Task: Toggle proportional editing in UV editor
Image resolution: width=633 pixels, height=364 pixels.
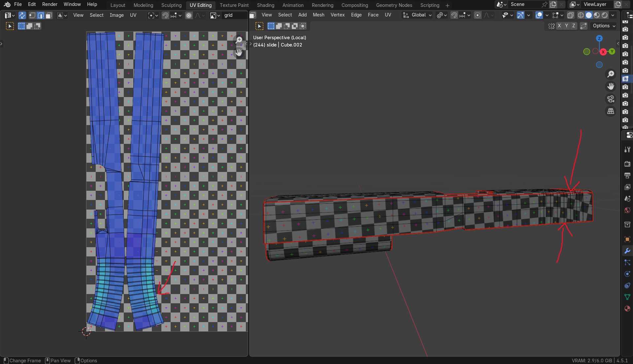Action: click(189, 15)
